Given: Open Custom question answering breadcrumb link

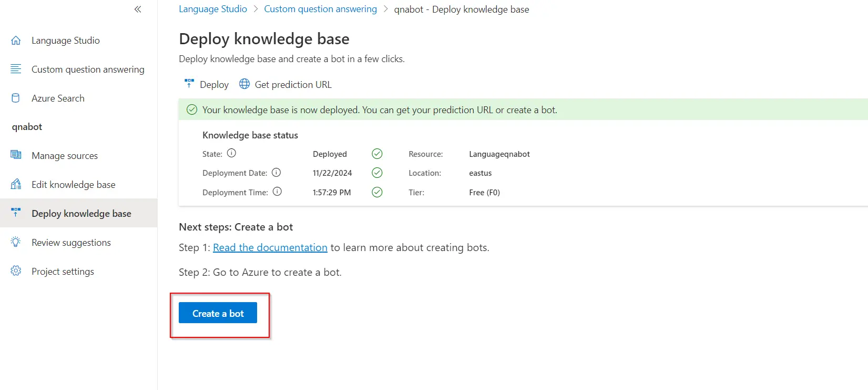Looking at the screenshot, I should (320, 9).
